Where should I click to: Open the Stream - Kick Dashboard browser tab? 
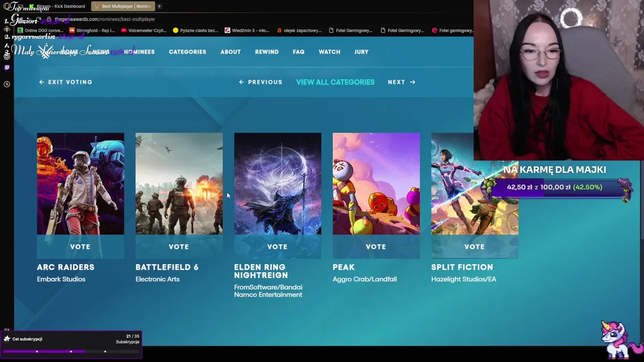click(57, 6)
